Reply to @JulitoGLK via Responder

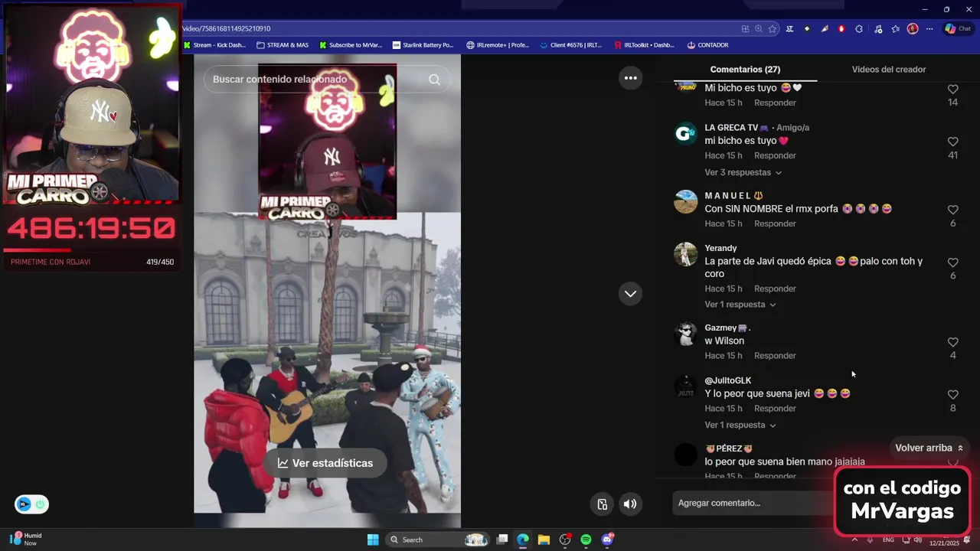click(775, 409)
